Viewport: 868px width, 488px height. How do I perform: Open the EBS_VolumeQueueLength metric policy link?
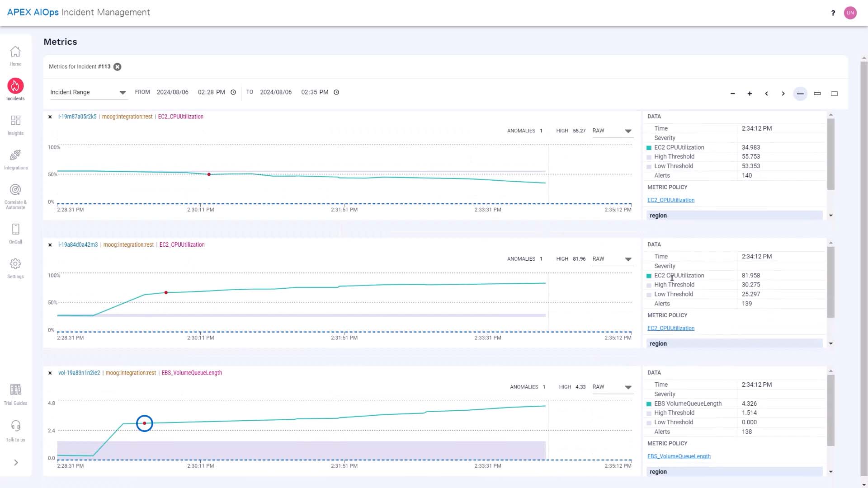679,456
